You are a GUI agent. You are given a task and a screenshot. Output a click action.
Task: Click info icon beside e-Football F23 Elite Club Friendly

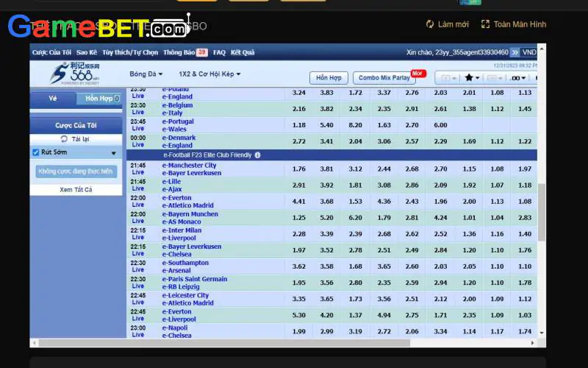(257, 155)
